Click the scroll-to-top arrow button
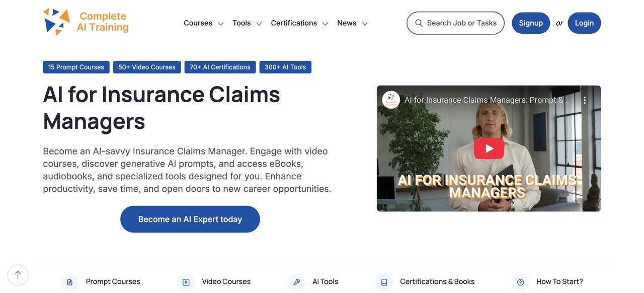 [x=18, y=275]
